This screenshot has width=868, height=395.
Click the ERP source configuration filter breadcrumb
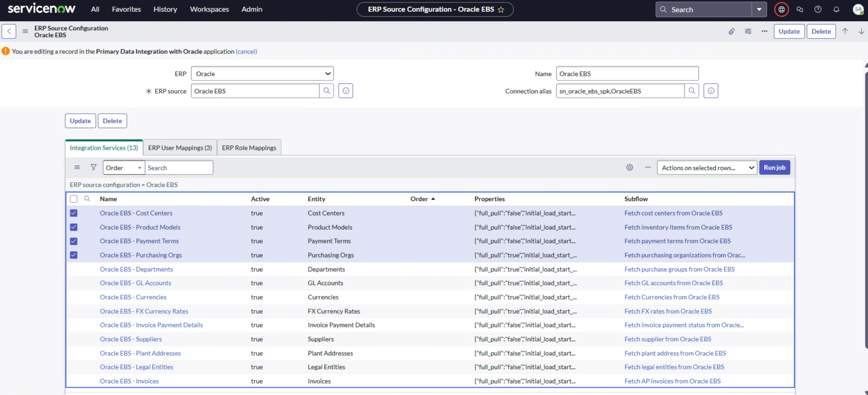(124, 185)
